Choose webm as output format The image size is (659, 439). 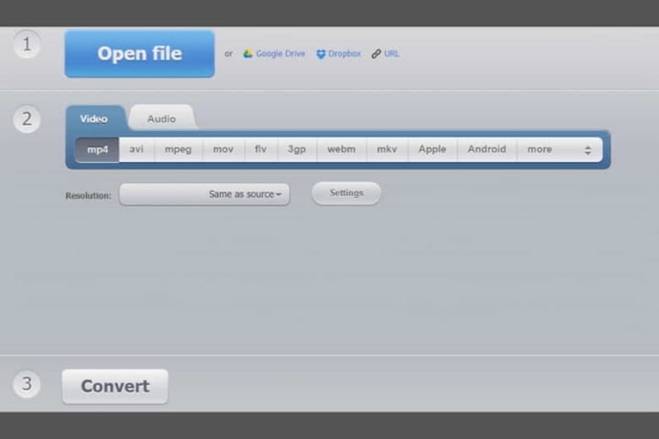(x=341, y=149)
